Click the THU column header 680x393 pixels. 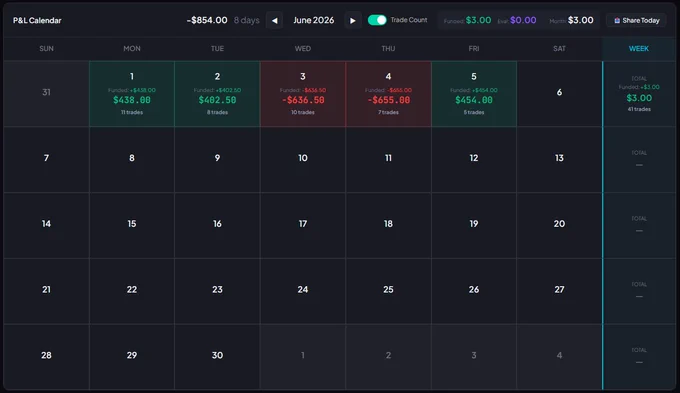click(x=388, y=49)
